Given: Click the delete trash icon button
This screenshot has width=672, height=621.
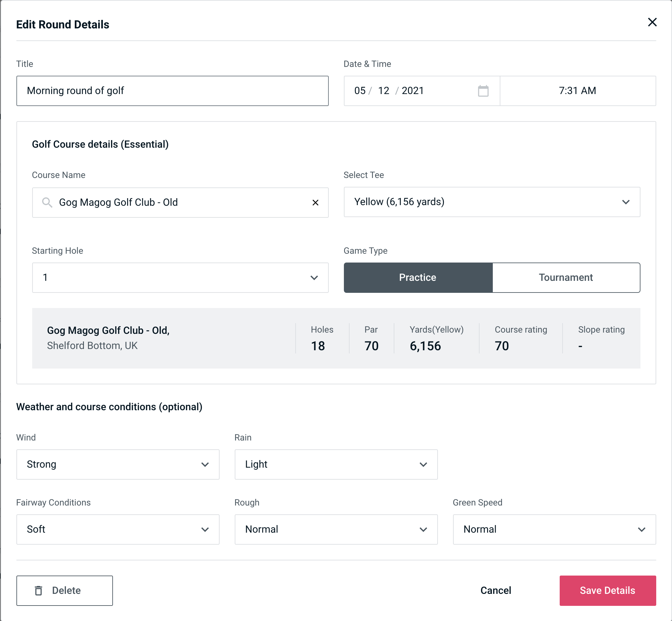Looking at the screenshot, I should point(38,590).
